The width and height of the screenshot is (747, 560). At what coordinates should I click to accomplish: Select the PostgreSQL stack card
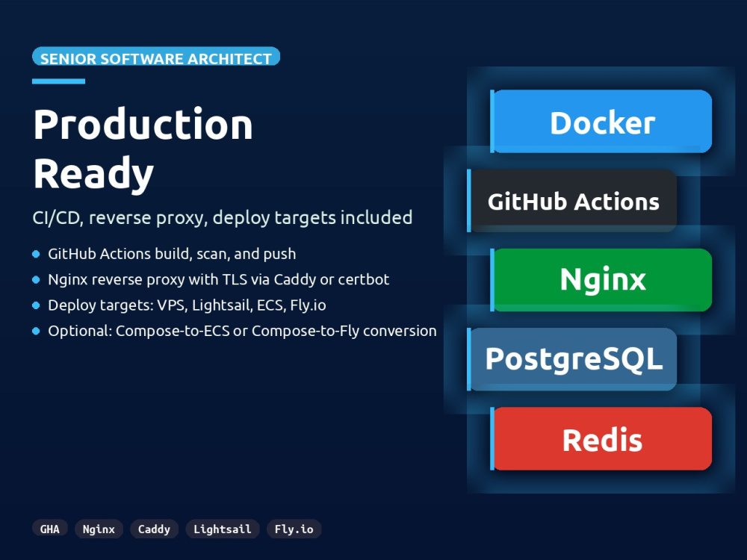pyautogui.click(x=571, y=359)
